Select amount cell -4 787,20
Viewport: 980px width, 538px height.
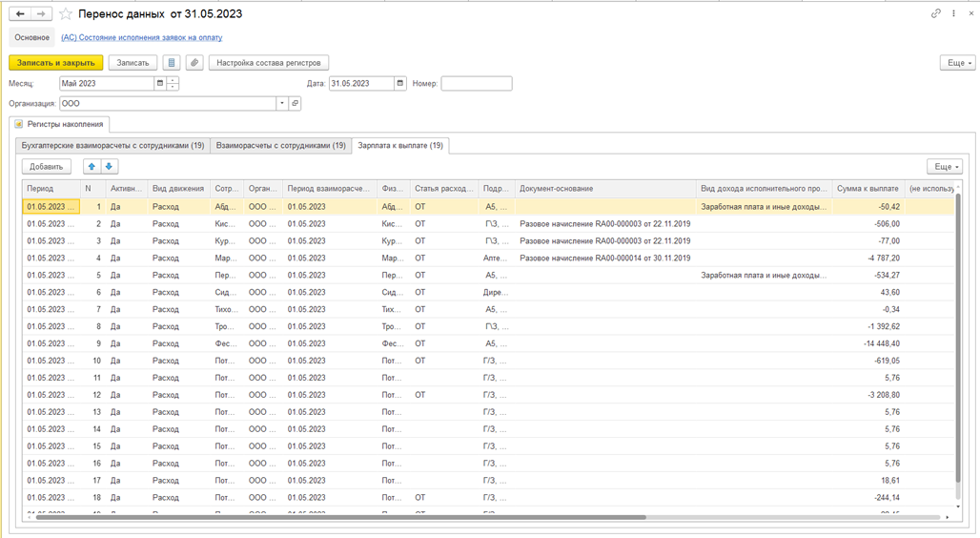868,258
